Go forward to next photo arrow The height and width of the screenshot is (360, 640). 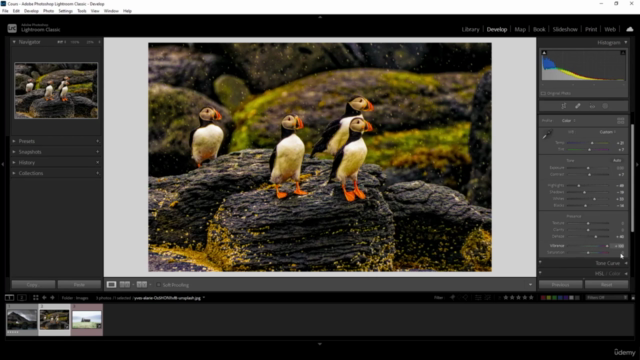pos(52,298)
